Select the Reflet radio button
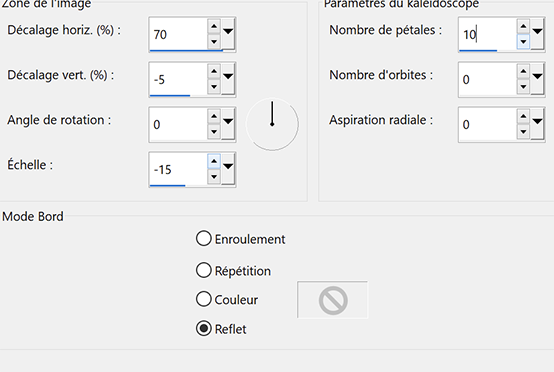554x372 pixels. tap(204, 328)
